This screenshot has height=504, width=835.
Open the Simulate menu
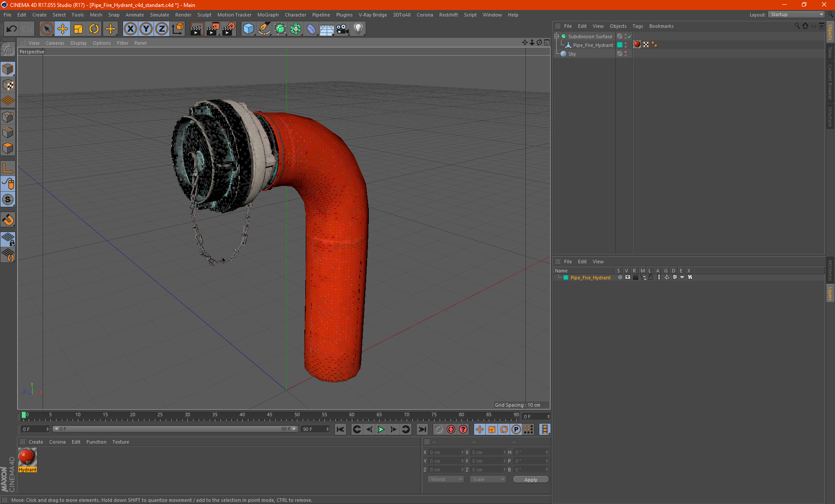pyautogui.click(x=160, y=15)
